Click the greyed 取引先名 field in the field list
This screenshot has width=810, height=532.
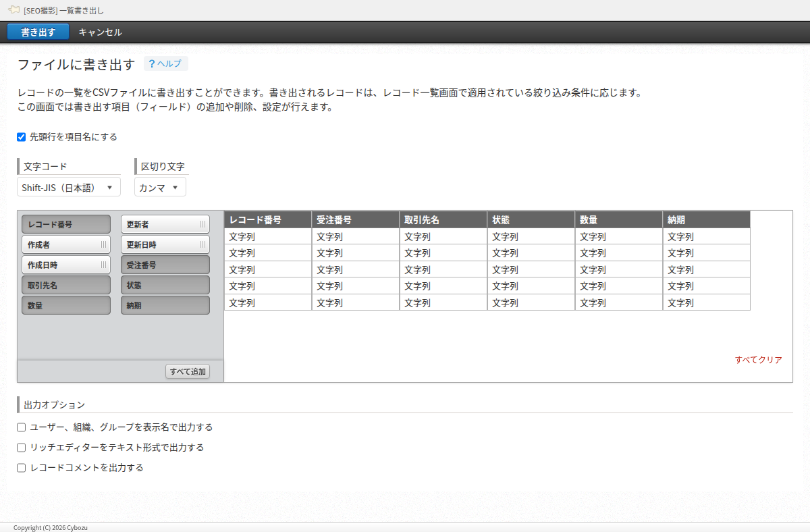(65, 285)
